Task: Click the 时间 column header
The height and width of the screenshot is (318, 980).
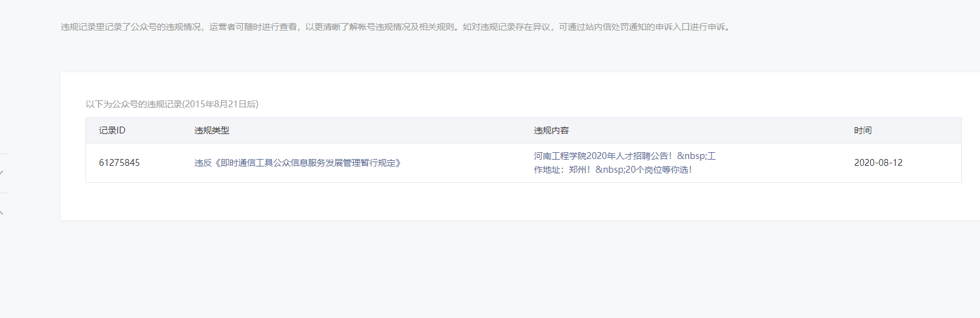Action: [x=863, y=130]
